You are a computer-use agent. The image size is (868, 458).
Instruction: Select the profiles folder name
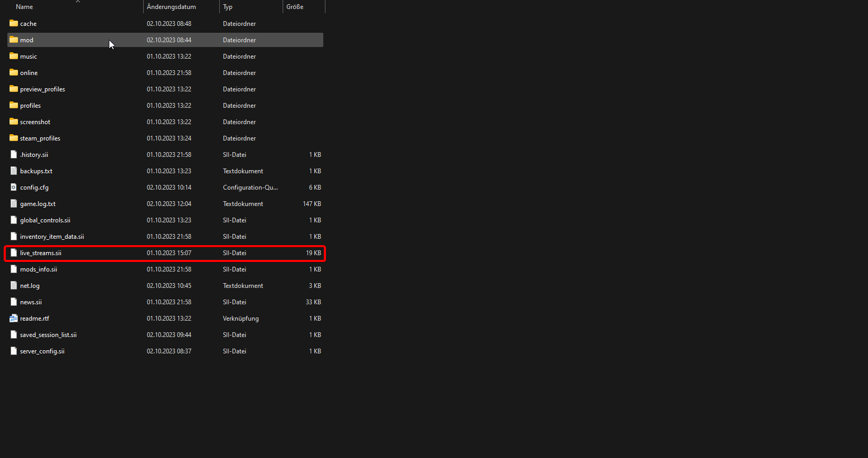tap(30, 106)
